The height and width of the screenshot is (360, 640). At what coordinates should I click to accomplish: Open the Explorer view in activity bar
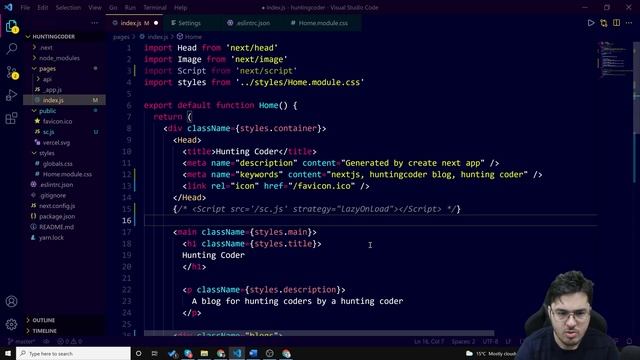pos(11,27)
